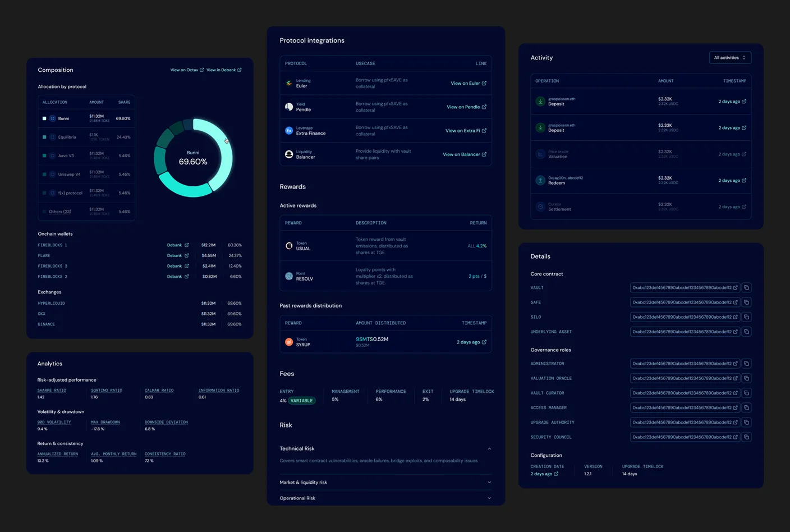This screenshot has width=790, height=532.
Task: Click the VARIABLE entry fee badge
Action: pos(302,401)
